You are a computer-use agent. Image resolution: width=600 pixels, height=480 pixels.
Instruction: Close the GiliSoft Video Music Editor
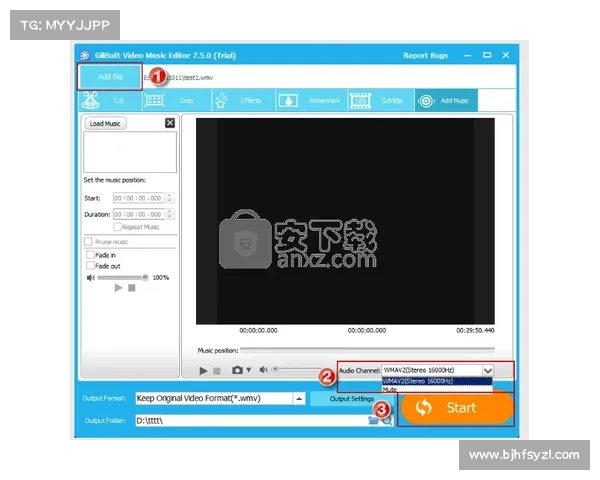[x=506, y=55]
